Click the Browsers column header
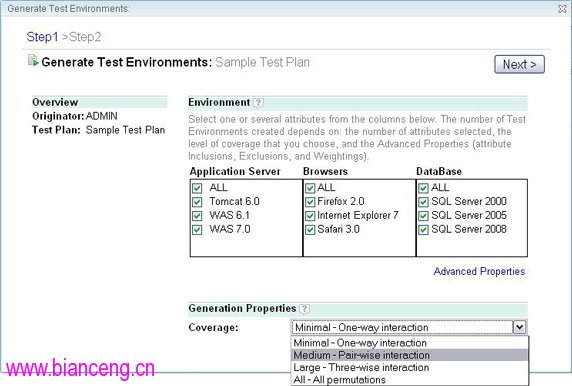Viewport: 572px width, 386px height. pos(325,171)
